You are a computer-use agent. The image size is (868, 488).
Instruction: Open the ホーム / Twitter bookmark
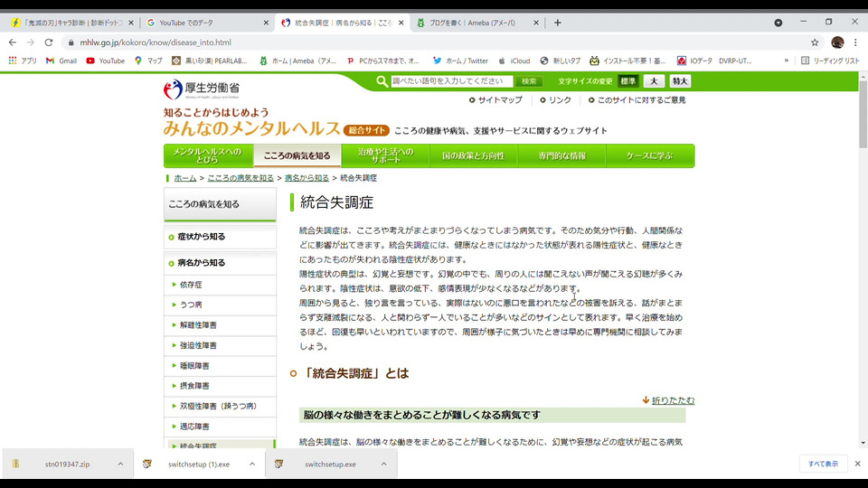[x=460, y=61]
